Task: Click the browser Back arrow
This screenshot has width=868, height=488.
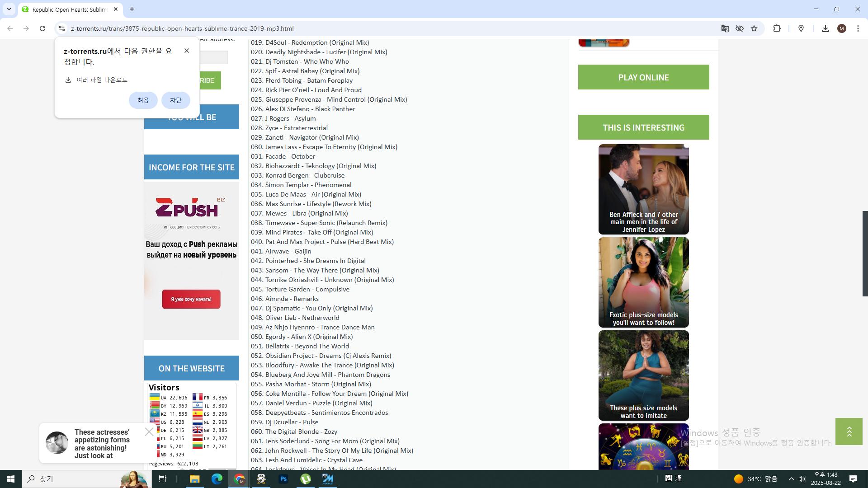Action: (x=10, y=28)
